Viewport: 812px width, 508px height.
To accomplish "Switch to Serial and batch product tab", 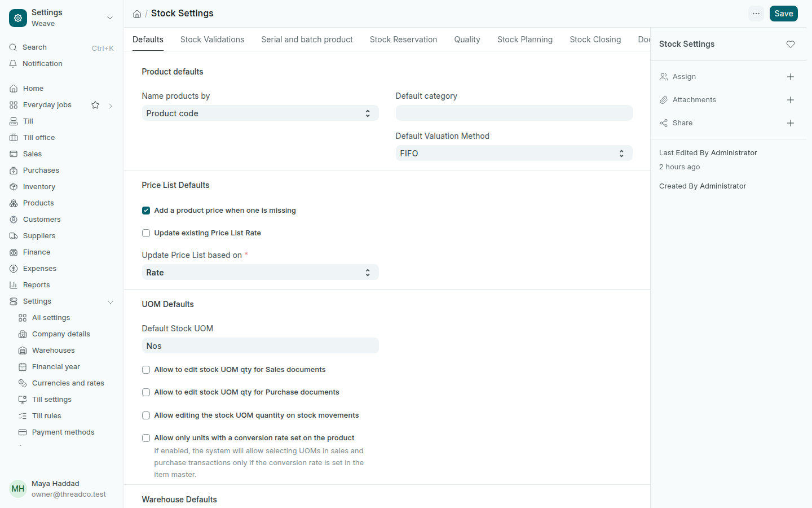I will point(307,40).
